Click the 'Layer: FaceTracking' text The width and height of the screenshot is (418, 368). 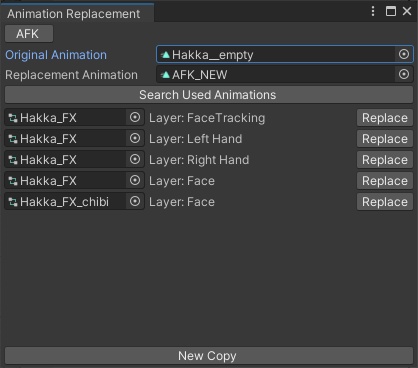[x=207, y=118]
